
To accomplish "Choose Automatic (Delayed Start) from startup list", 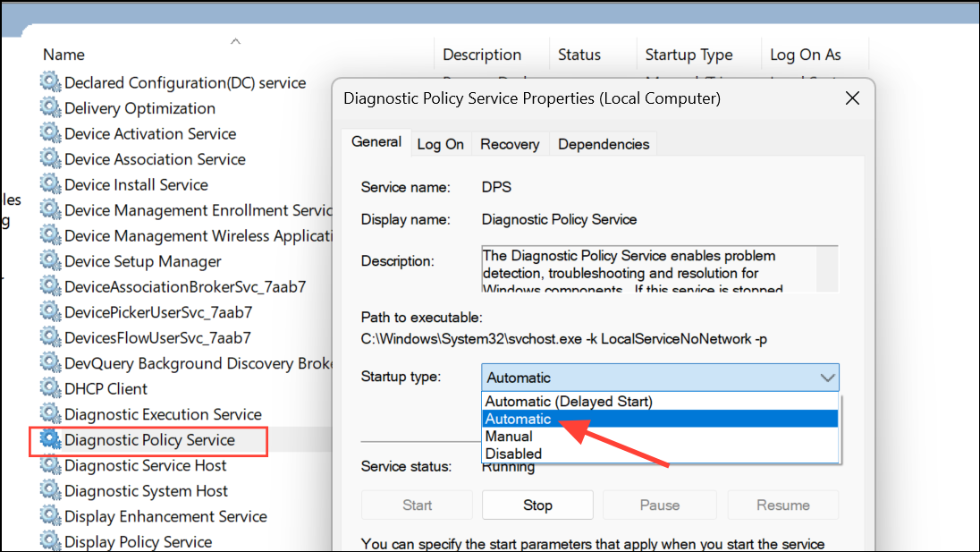I will click(x=660, y=402).
